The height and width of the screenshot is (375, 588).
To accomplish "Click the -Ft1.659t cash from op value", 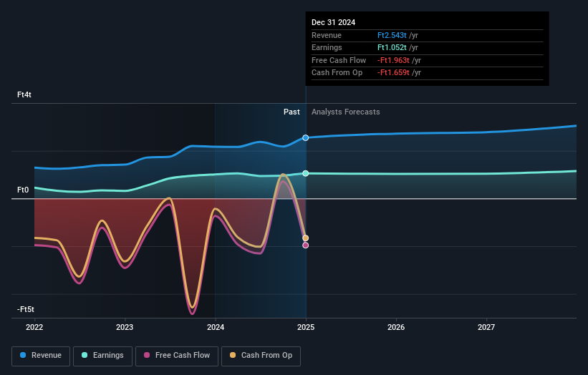I will [x=393, y=73].
